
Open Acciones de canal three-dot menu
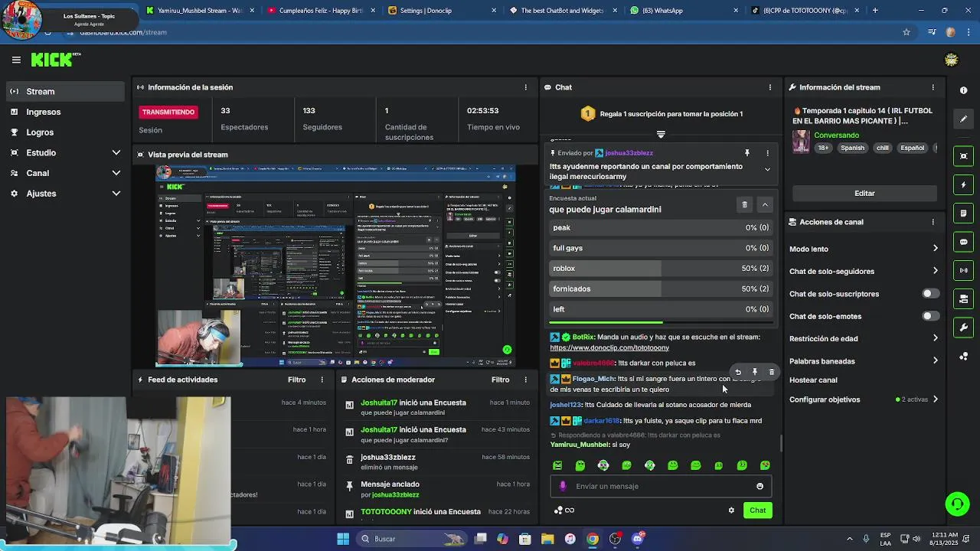(x=933, y=222)
